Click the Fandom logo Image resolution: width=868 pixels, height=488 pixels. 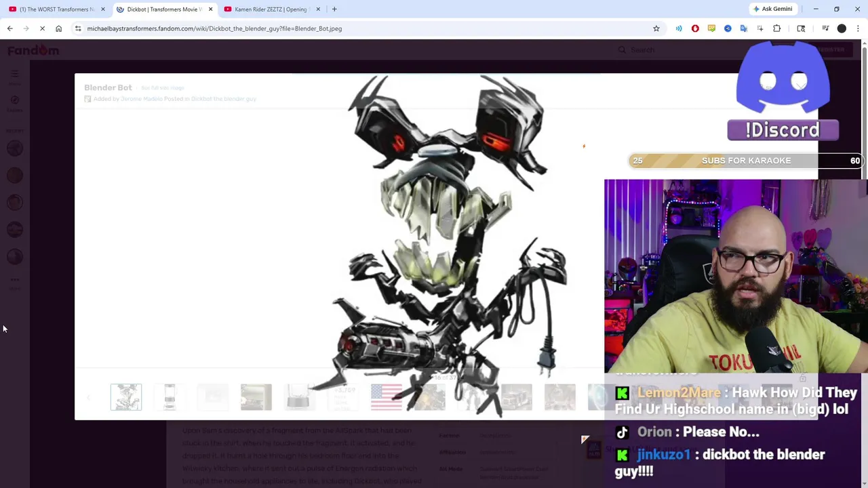34,50
